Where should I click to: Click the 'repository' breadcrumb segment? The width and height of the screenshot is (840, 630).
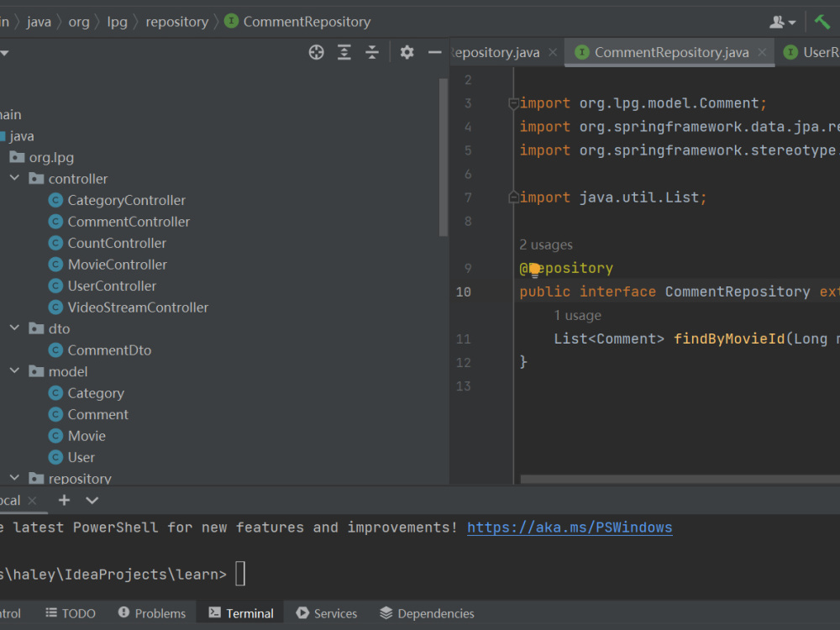pos(177,22)
